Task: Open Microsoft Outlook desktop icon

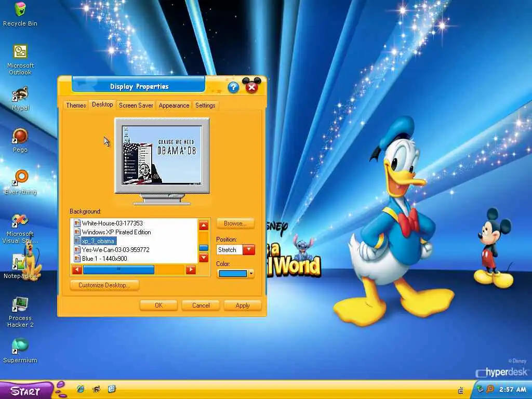Action: (x=20, y=60)
